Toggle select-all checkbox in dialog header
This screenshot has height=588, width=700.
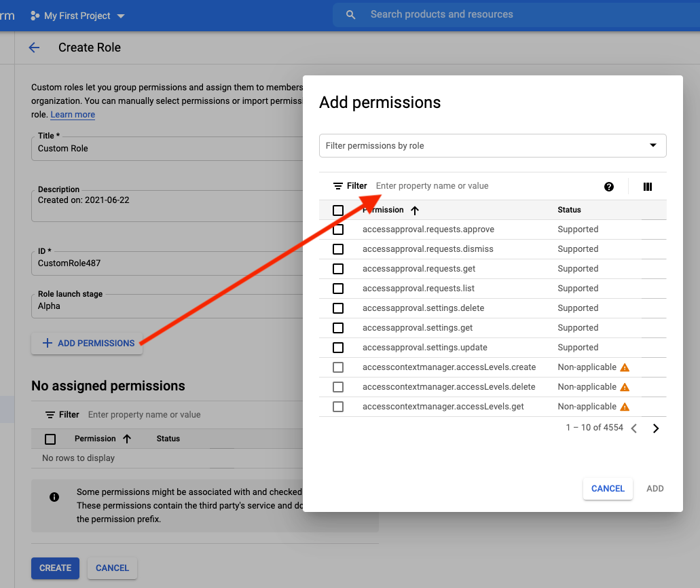[x=338, y=210]
